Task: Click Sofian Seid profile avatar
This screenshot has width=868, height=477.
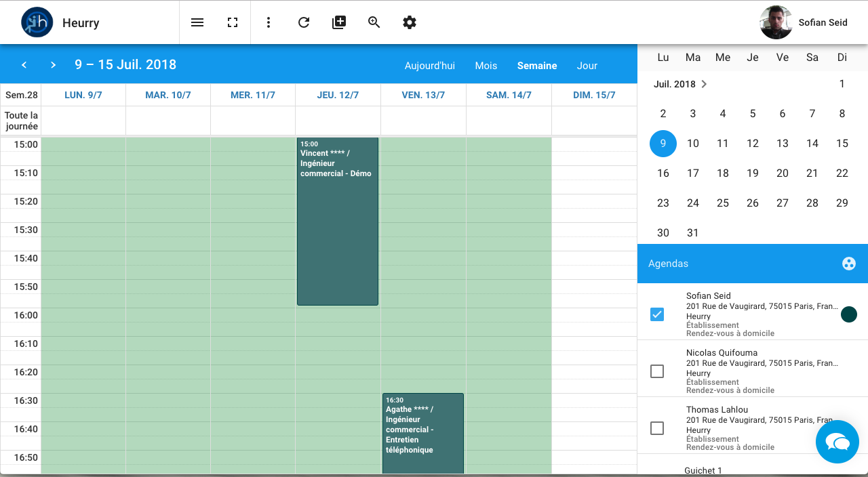Action: [776, 22]
